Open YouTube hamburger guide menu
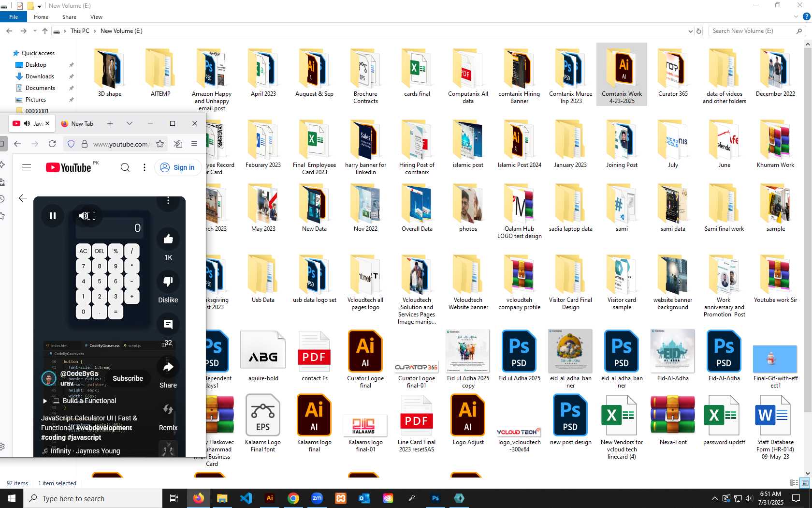The width and height of the screenshot is (812, 508). pos(27,167)
